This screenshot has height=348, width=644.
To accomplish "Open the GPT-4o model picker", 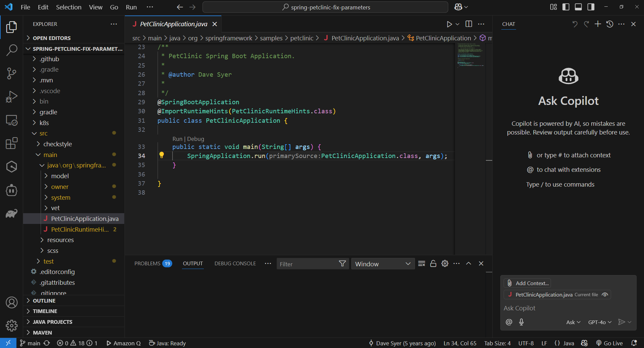I will pyautogui.click(x=599, y=322).
